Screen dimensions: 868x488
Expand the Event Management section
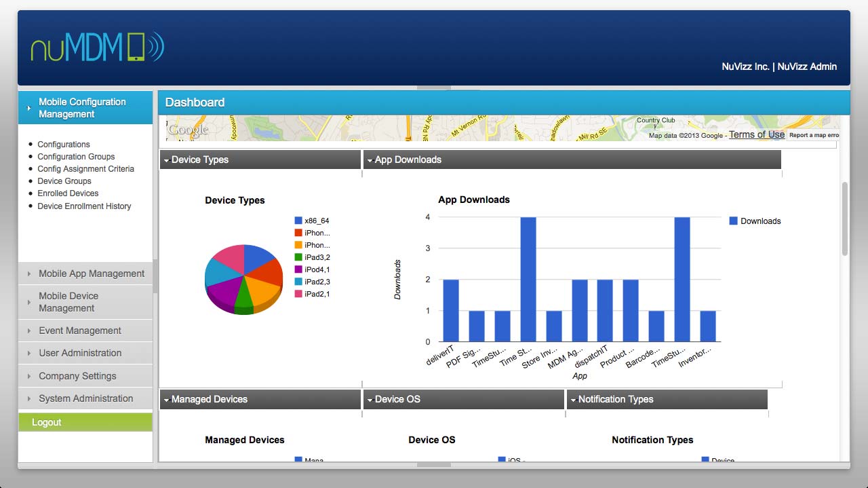(x=79, y=331)
